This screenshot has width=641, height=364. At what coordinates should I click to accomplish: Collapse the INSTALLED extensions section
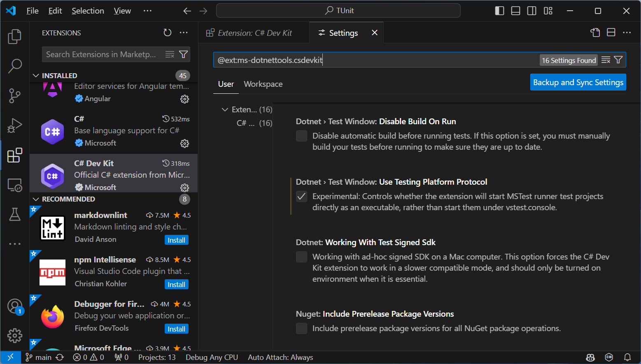[x=35, y=75]
